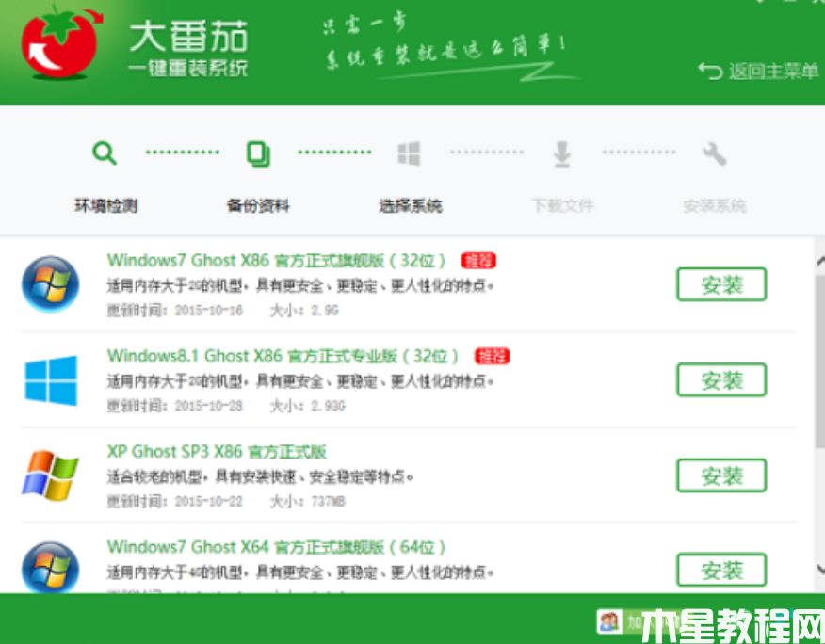Screen dimensions: 825x644
Task: Click the XP description text 适合较老的机型
Action: click(x=260, y=477)
